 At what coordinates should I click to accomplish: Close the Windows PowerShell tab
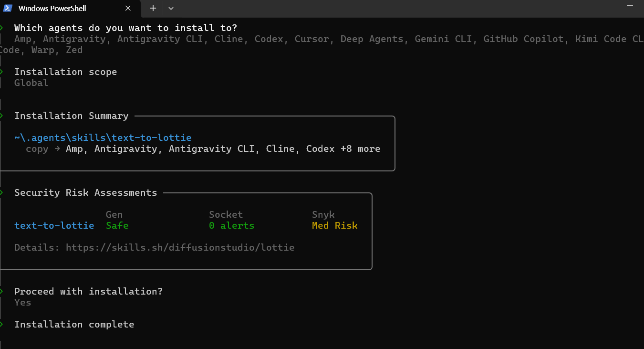pyautogui.click(x=128, y=8)
